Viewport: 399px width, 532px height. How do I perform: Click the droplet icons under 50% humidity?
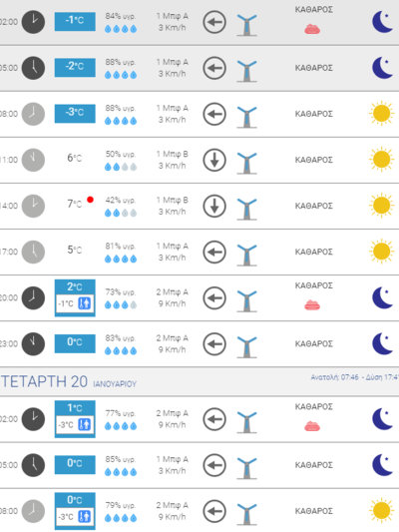[x=121, y=167]
